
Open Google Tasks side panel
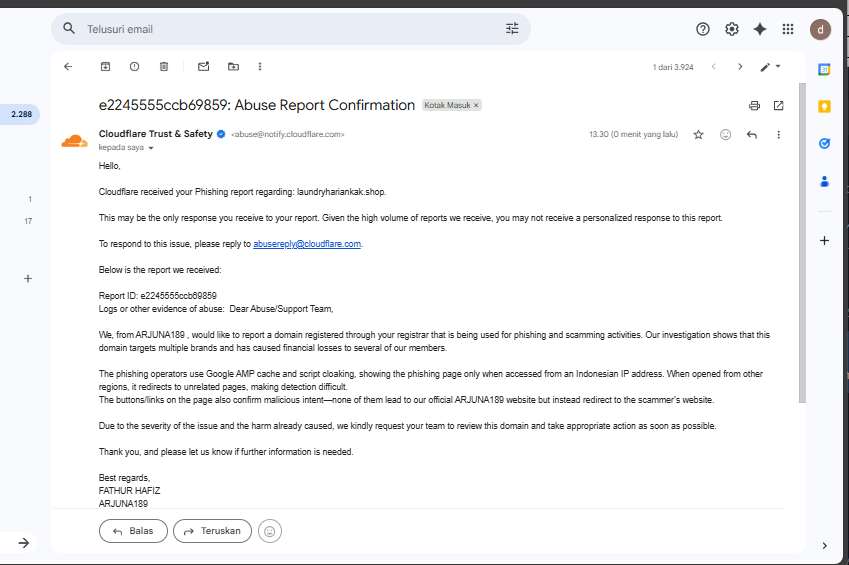click(824, 144)
